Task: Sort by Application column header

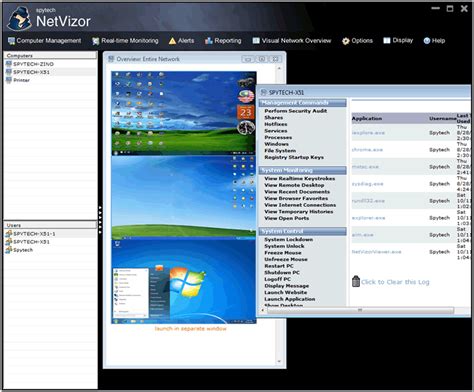Action: (x=367, y=119)
